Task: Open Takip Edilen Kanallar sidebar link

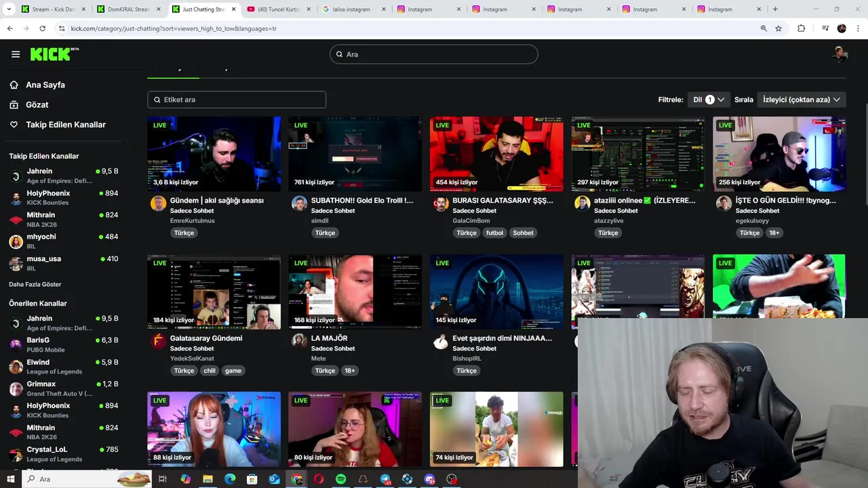Action: [x=65, y=125]
